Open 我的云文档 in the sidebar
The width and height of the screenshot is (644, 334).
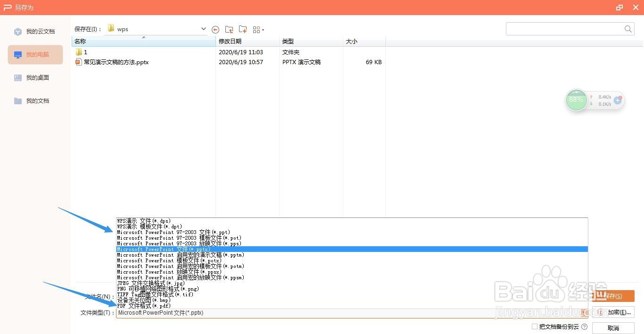(35, 32)
